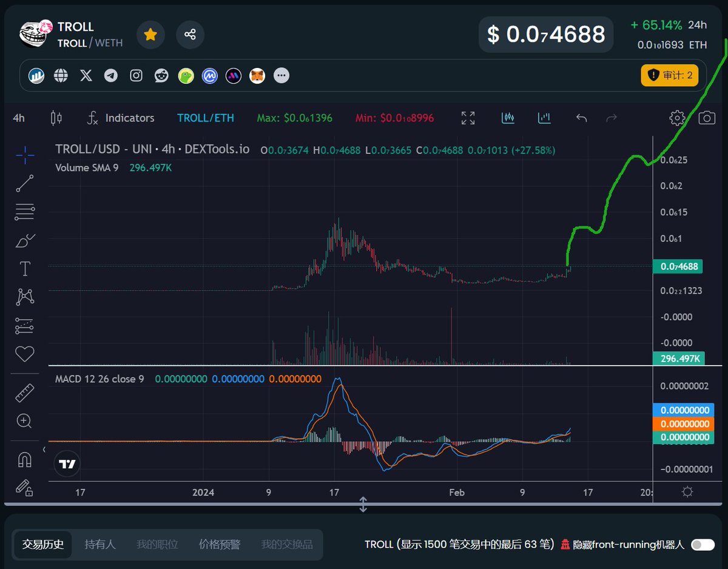Switch to the 我的职位 tab
728x569 pixels.
[157, 545]
